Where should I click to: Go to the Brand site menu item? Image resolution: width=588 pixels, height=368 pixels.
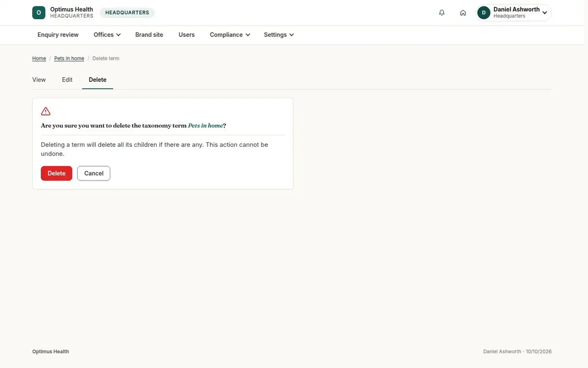pyautogui.click(x=149, y=35)
